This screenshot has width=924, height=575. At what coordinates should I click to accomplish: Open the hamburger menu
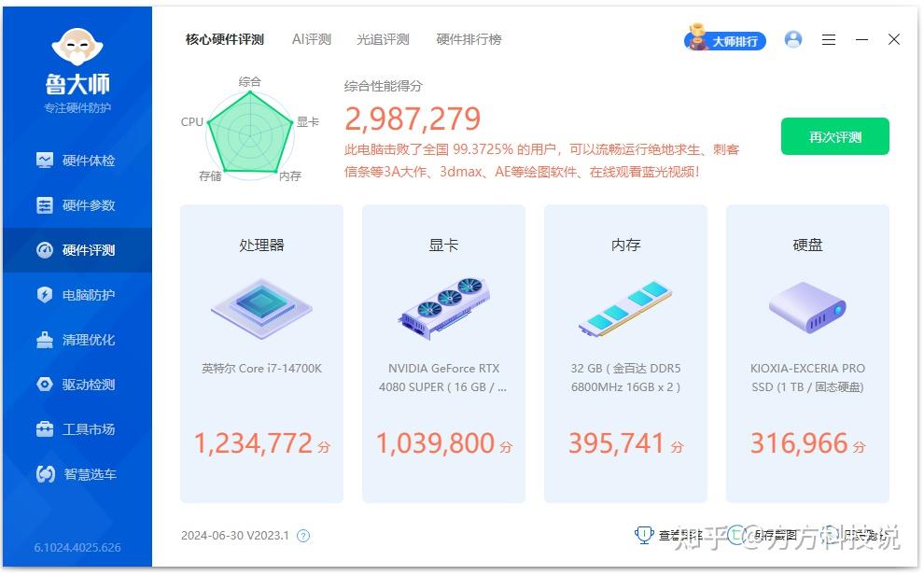click(x=829, y=39)
